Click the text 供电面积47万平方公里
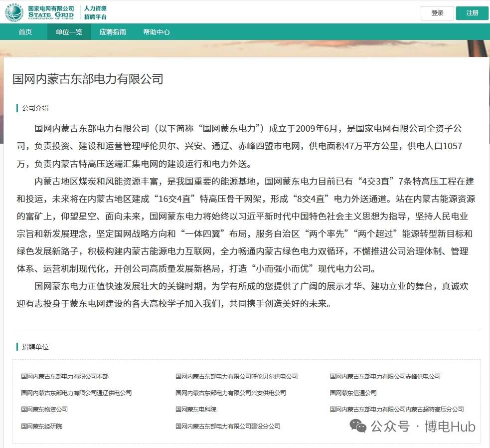Screen dimensions: 490x448 (x=354, y=146)
